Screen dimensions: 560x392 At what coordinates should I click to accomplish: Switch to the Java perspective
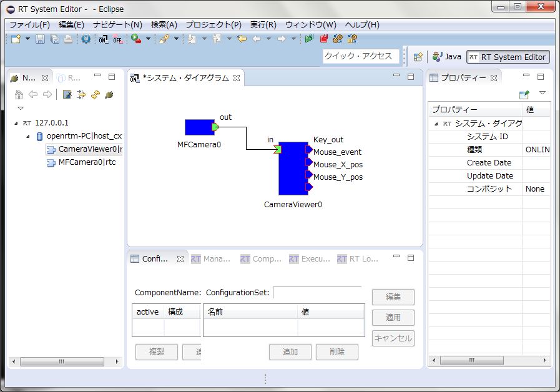pos(447,57)
